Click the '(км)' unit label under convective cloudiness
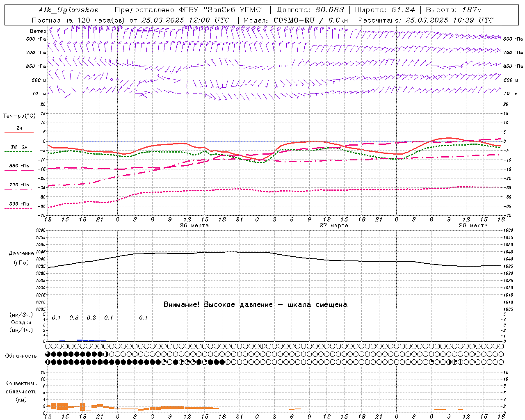 coord(21,399)
